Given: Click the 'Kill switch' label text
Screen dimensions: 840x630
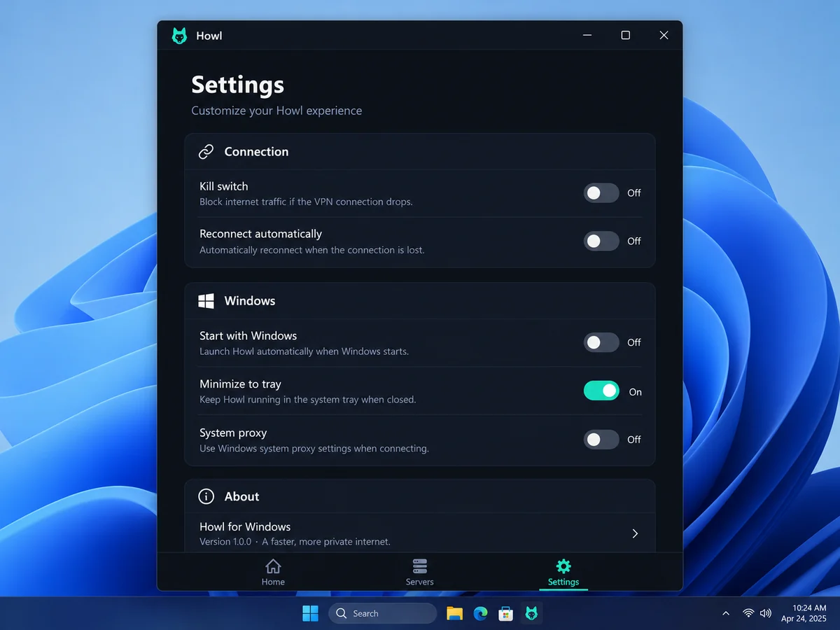Looking at the screenshot, I should tap(224, 186).
